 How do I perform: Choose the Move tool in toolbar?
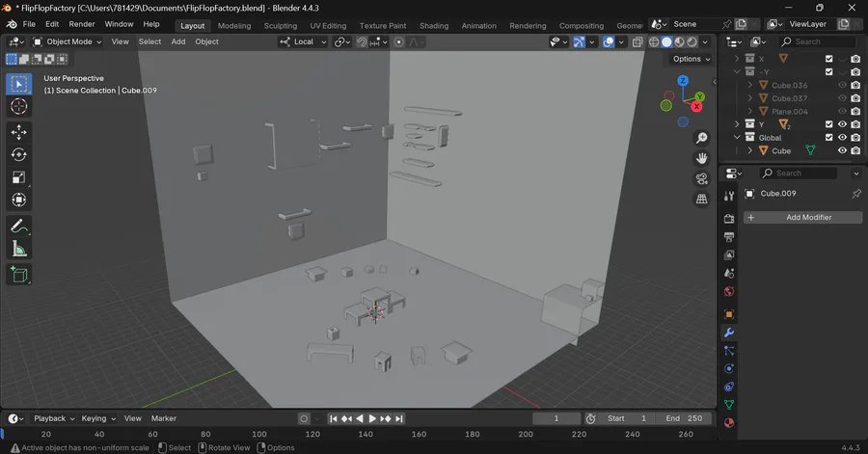click(x=19, y=132)
